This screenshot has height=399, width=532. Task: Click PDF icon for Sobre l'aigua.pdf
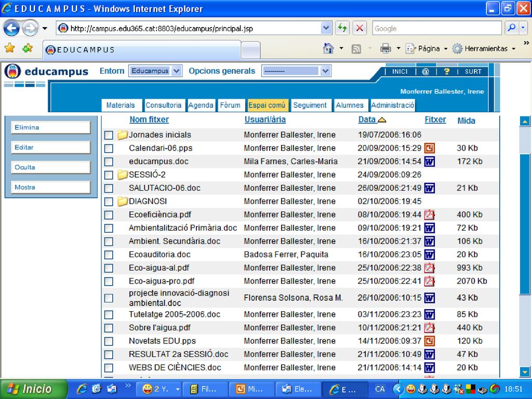(430, 328)
